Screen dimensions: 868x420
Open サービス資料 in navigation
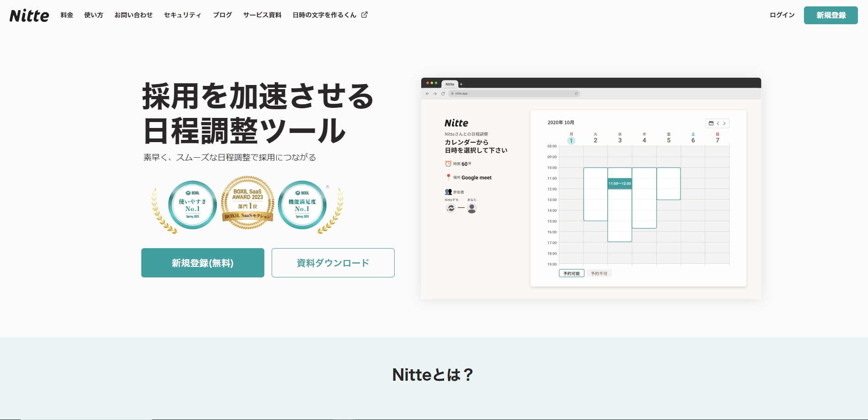[262, 15]
